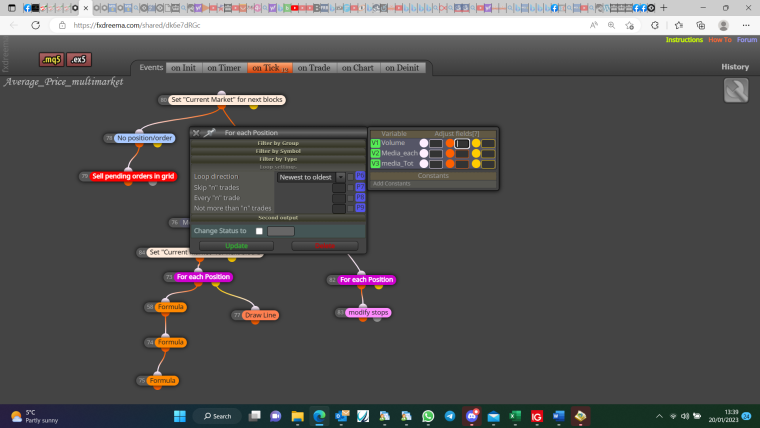Select the V1 Volume variable badge
This screenshot has width=760, height=428.
point(375,143)
